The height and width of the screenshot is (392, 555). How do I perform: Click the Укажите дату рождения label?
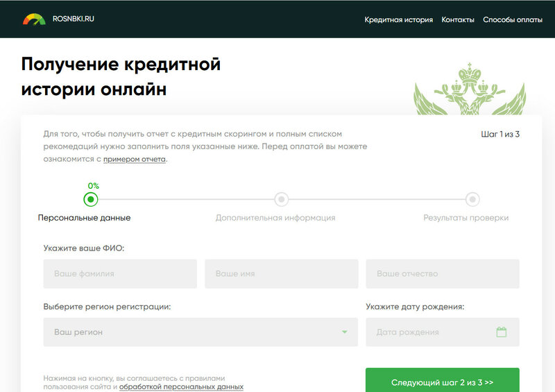click(x=415, y=307)
